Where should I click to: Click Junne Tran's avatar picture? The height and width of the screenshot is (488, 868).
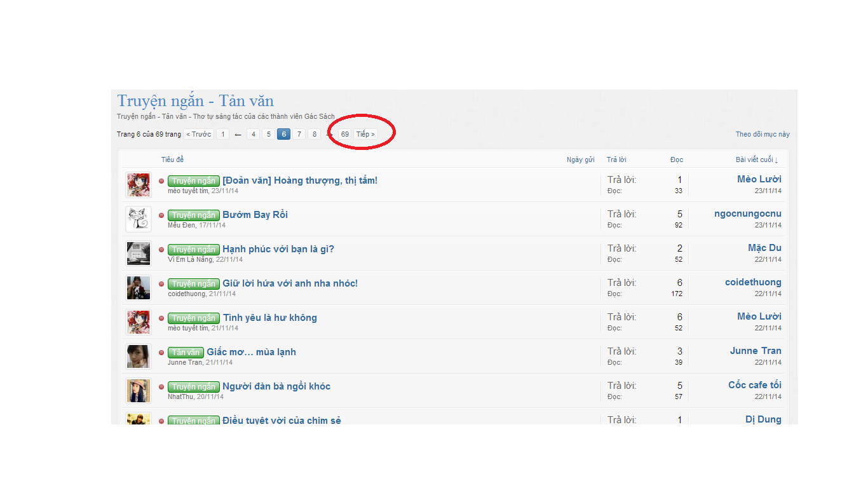(139, 356)
